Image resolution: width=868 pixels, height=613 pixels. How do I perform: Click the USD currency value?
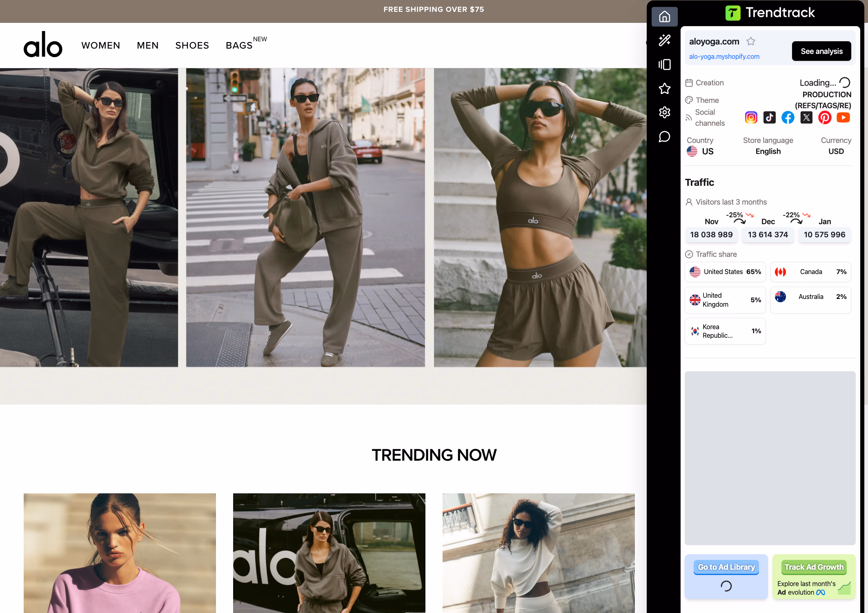(836, 151)
